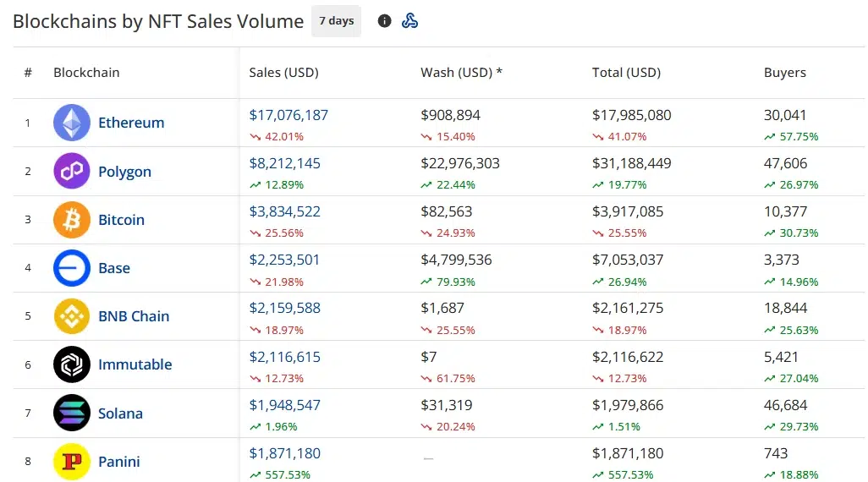Click the BNB Chain logo icon
The width and height of the screenshot is (868, 482).
[72, 316]
